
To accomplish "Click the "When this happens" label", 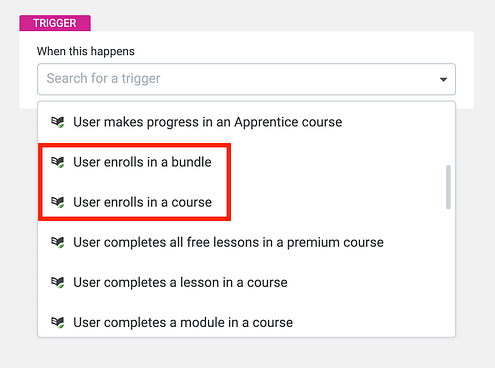I will click(x=86, y=51).
